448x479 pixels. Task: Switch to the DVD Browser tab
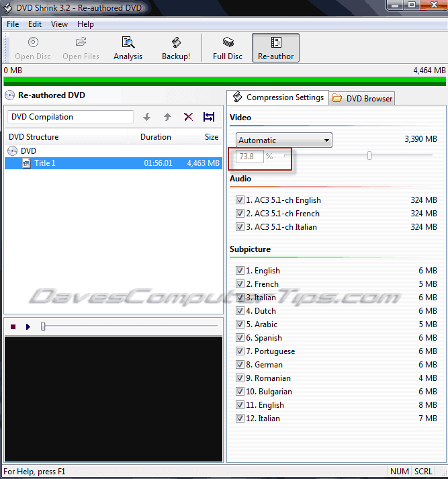(362, 99)
